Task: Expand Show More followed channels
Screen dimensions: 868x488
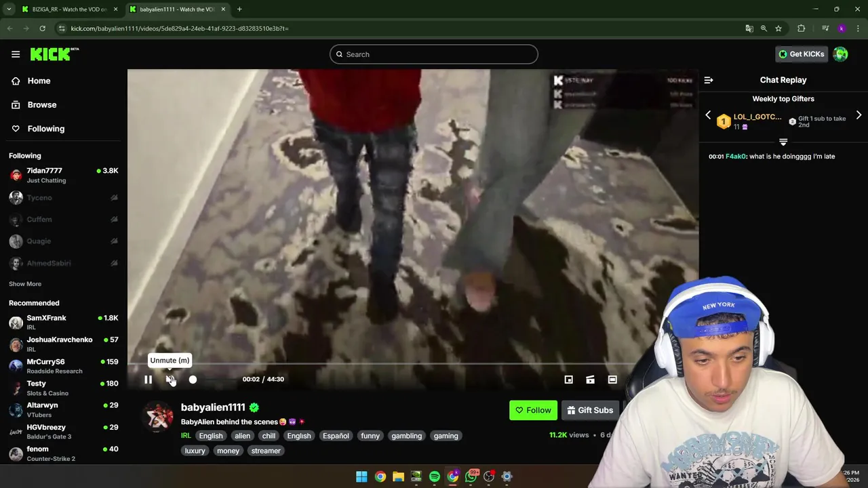Action: click(x=25, y=284)
